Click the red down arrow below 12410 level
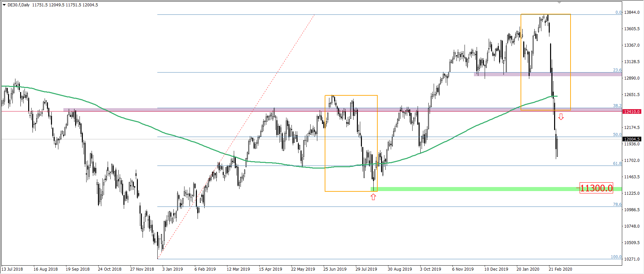The image size is (644, 274). point(561,117)
